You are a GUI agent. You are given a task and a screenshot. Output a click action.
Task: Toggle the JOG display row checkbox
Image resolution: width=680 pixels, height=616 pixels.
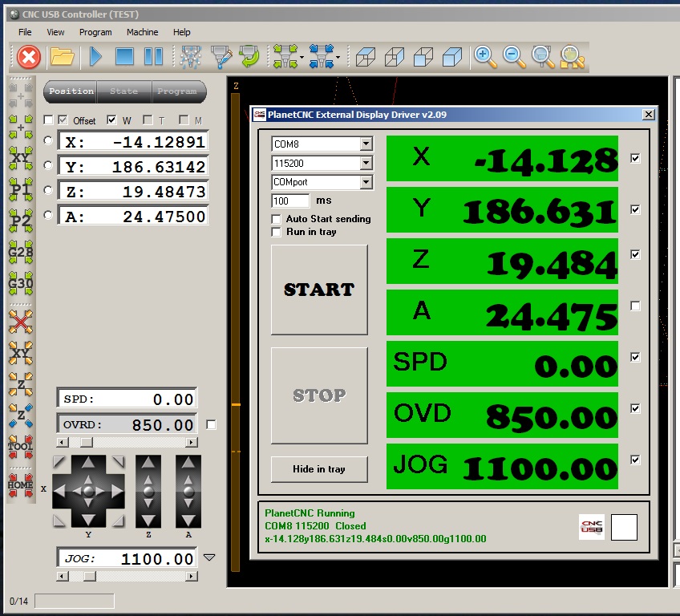coord(635,460)
